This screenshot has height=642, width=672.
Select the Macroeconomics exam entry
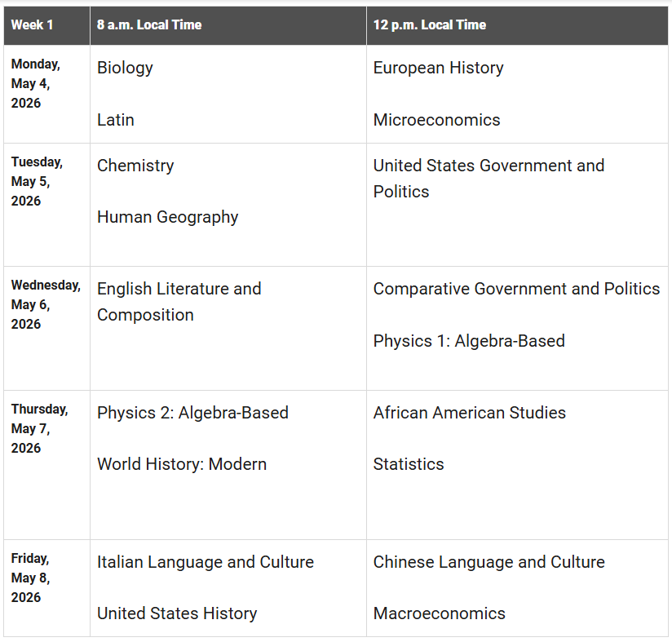(x=439, y=613)
